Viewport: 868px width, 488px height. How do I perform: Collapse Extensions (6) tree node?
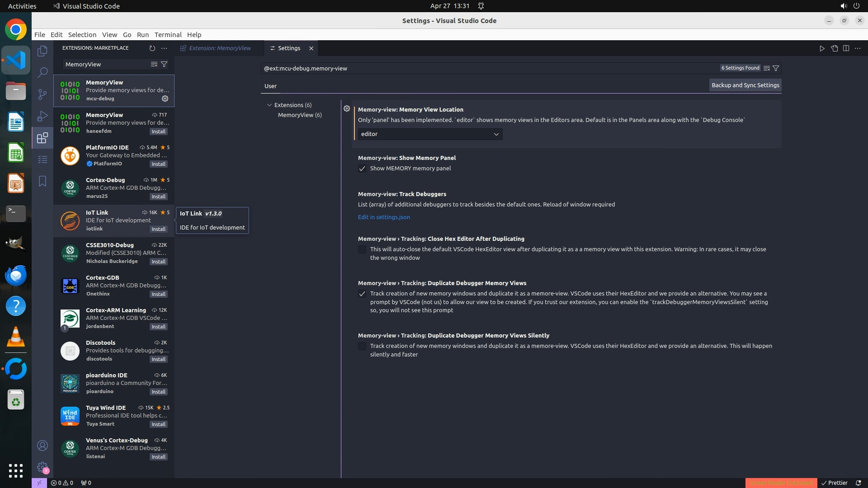pyautogui.click(x=269, y=105)
